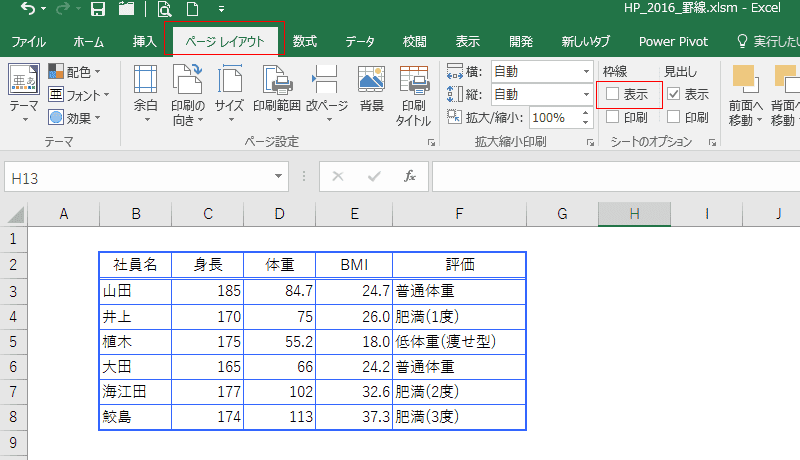Click the Undo arrow in the quick access toolbar
Screen dimensions: 800x460
[28, 9]
